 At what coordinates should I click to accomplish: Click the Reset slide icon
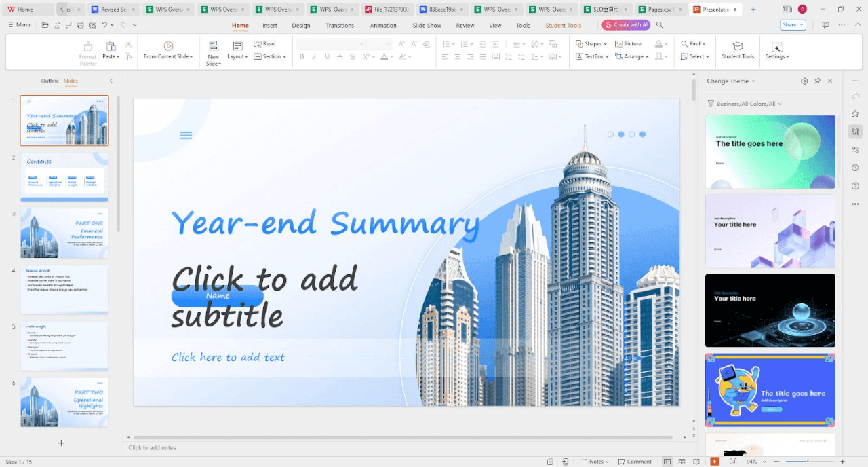point(264,43)
